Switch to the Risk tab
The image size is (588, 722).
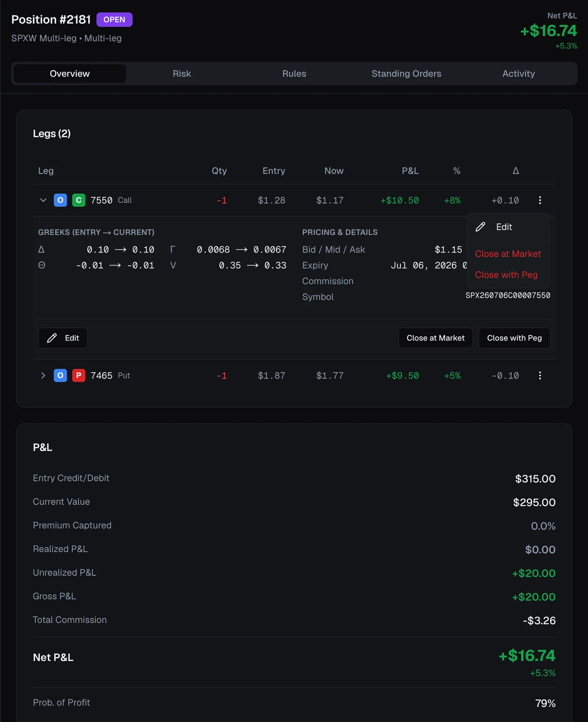182,74
